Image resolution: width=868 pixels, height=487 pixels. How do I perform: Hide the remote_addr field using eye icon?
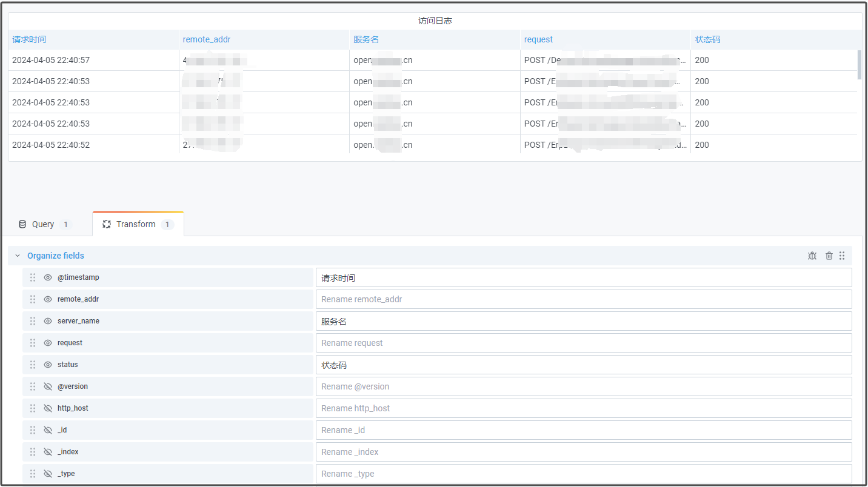(x=48, y=299)
